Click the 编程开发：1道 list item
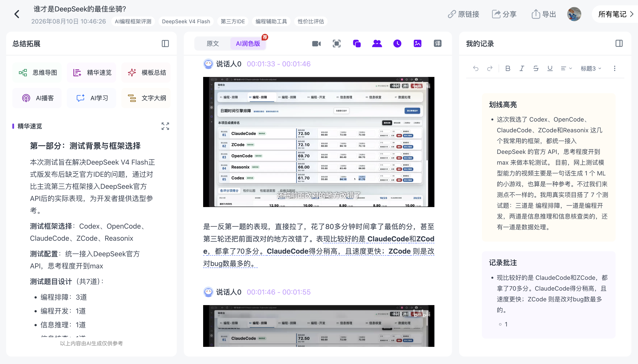Screen dimensions: 638x364 click(x=63, y=311)
